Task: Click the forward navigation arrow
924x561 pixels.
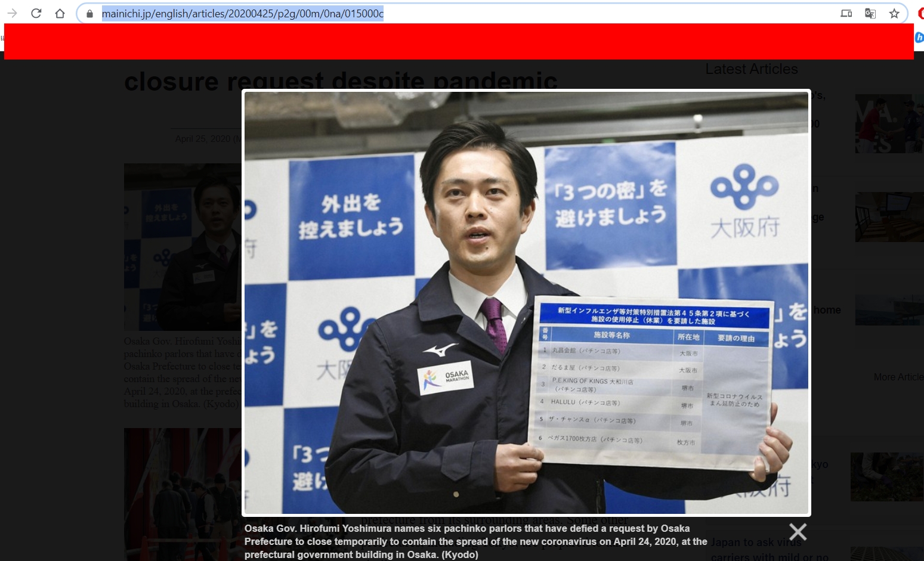Action: pos(12,13)
